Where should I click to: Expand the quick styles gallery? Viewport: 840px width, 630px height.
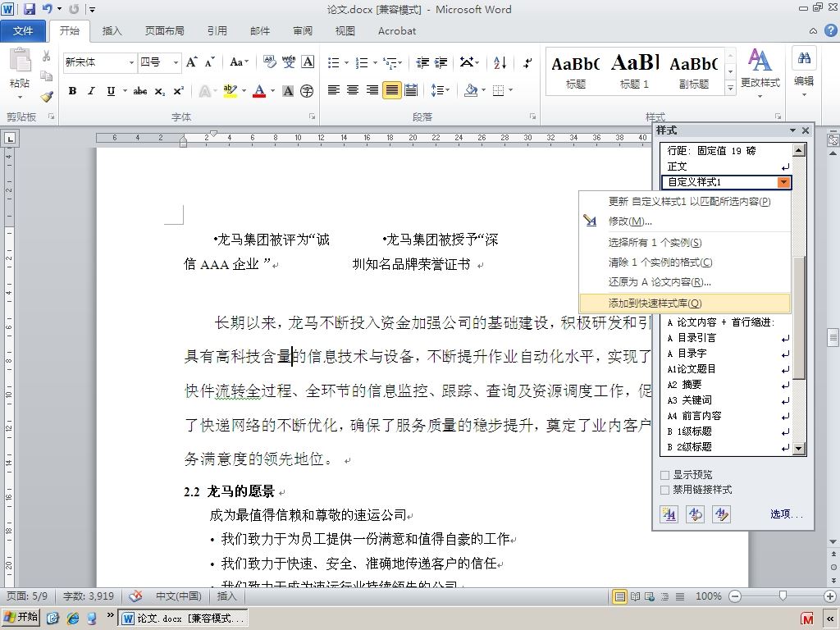click(x=730, y=88)
